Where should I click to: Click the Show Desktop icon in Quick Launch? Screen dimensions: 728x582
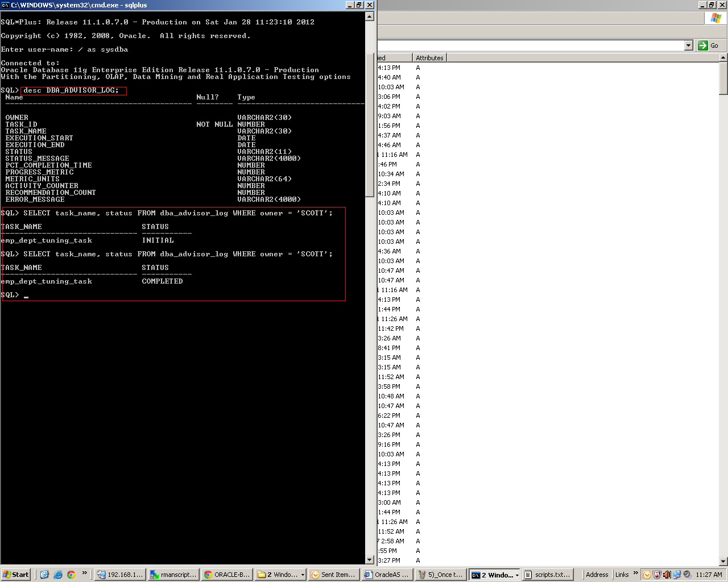click(x=44, y=575)
